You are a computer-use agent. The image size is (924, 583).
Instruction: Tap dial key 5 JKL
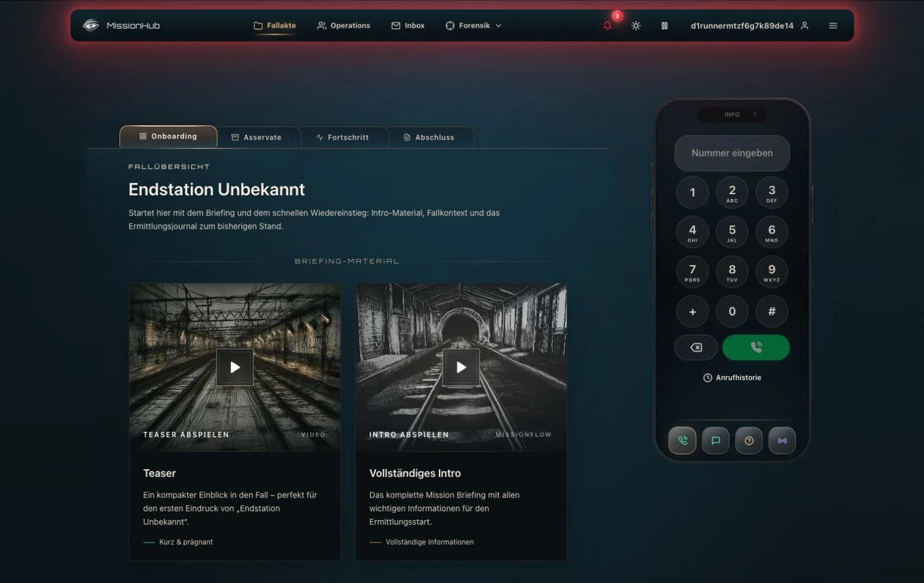732,232
